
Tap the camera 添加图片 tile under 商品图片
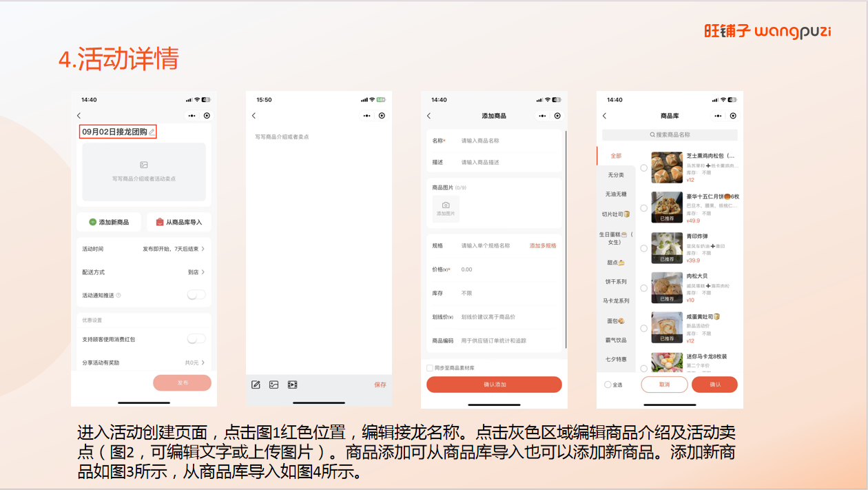446,209
